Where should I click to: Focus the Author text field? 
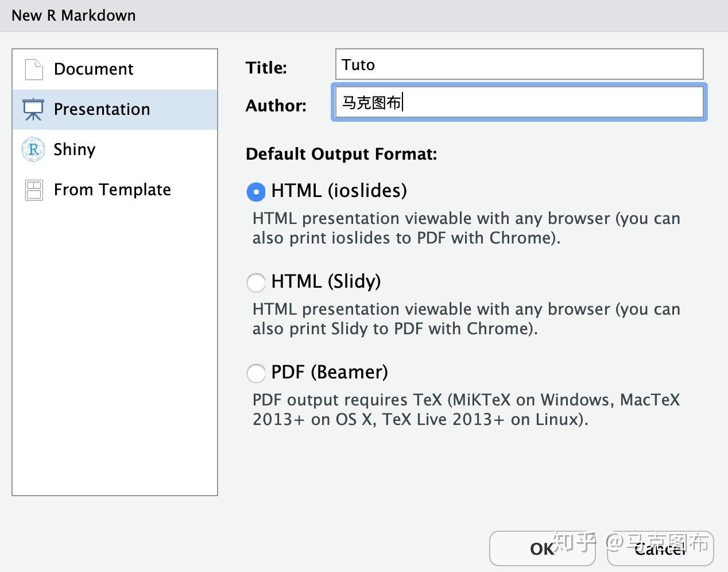coord(518,102)
